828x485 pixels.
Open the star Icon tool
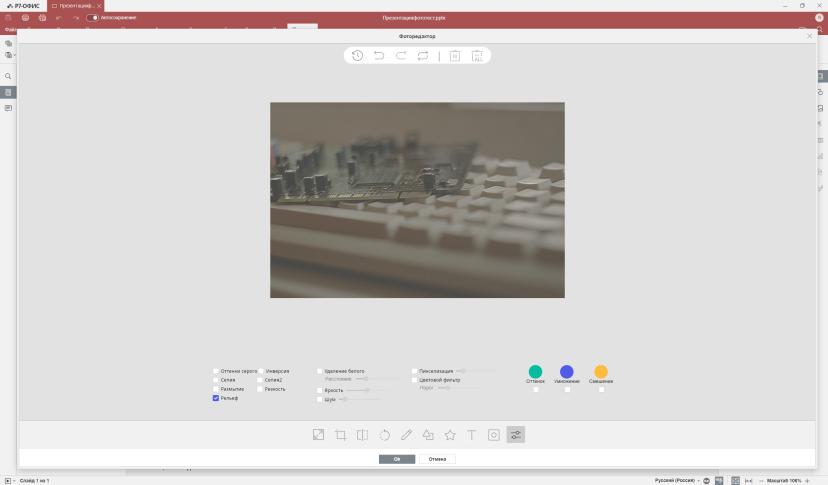(450, 435)
